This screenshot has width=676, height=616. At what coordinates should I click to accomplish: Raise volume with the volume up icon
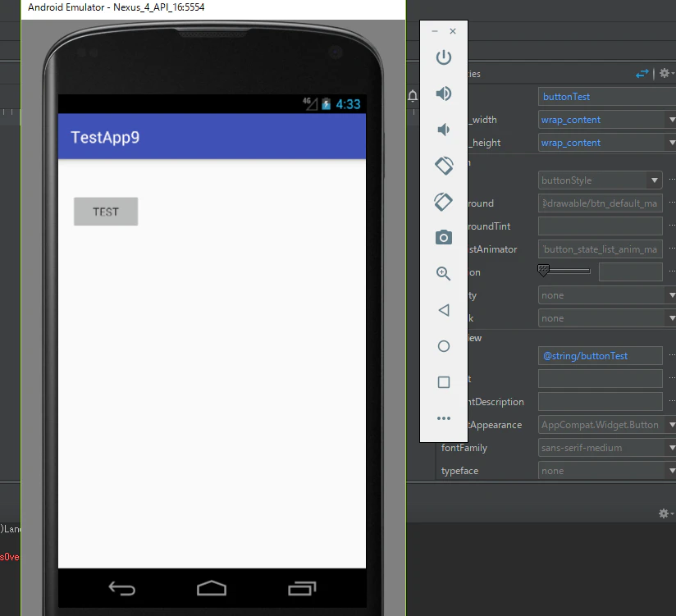click(x=444, y=94)
